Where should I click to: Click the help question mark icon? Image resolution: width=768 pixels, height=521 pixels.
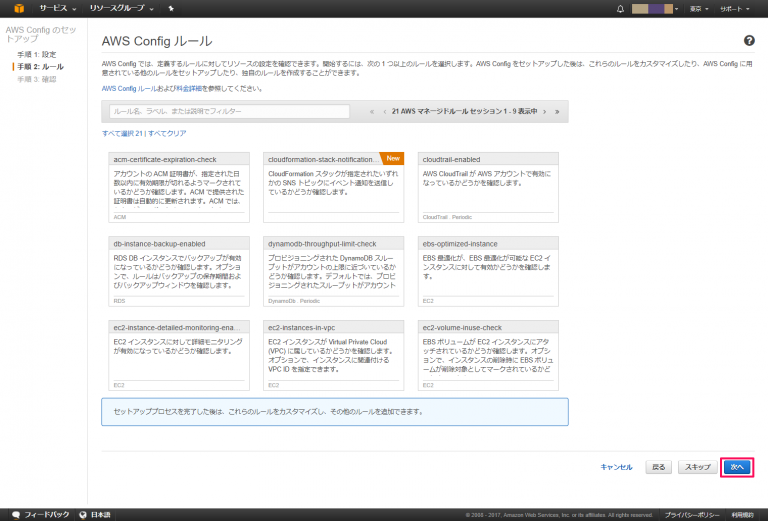(x=749, y=41)
